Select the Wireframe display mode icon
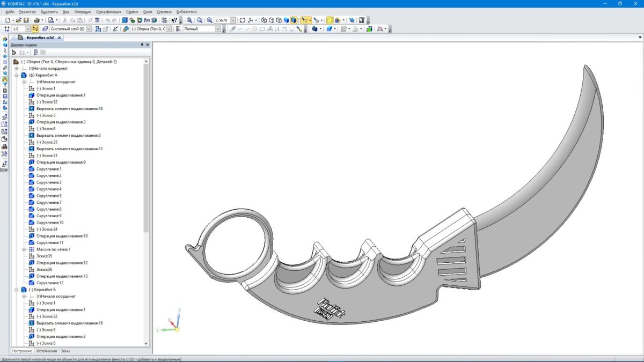Screen dimensions: 644x362 coord(264,20)
